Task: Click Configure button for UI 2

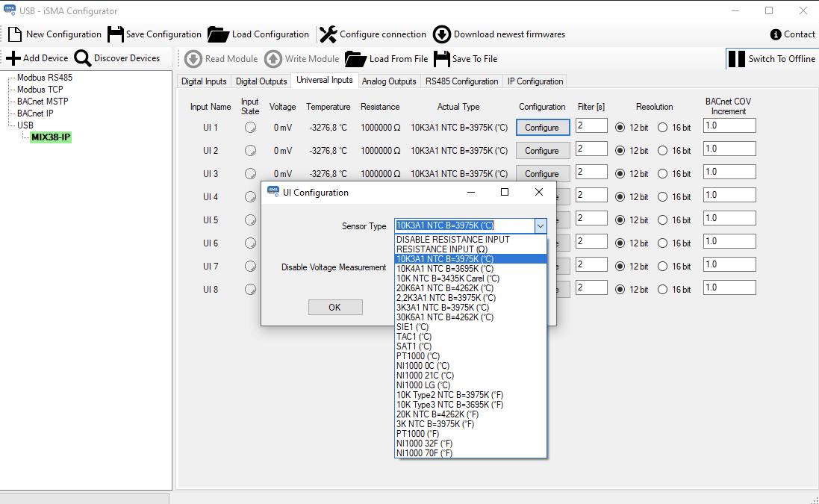Action: point(542,151)
